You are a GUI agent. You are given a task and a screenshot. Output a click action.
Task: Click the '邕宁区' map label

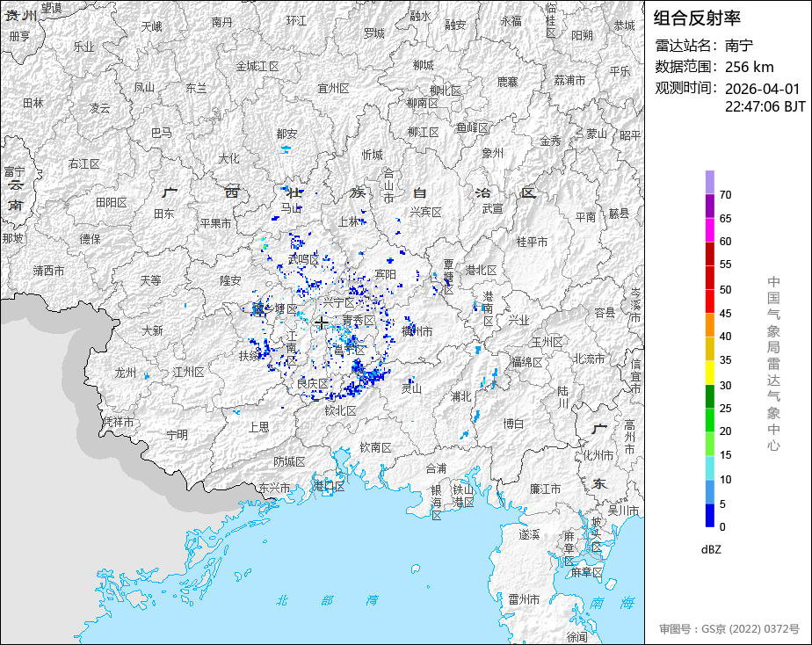350,351
